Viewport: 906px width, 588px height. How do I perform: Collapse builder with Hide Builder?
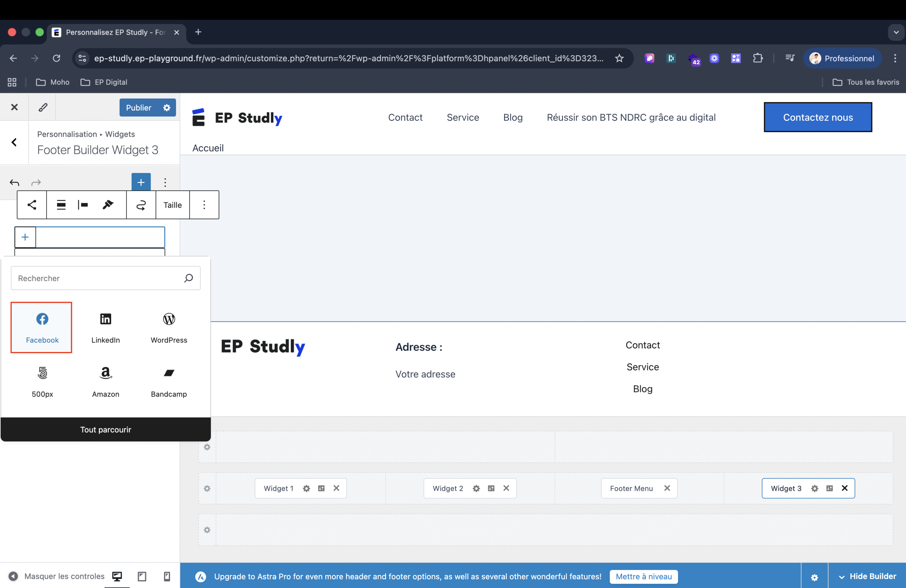867,576
